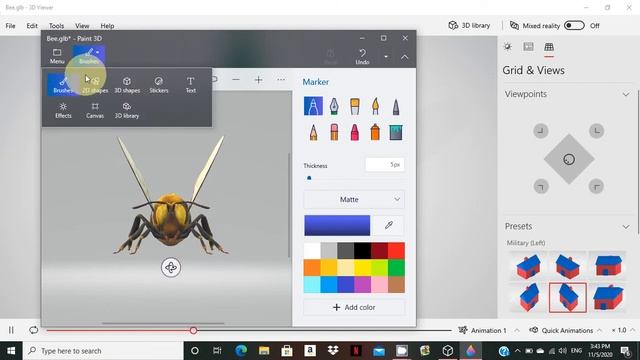This screenshot has height=360, width=640.
Task: Open Stickers in Paint 3D menu
Action: pyautogui.click(x=159, y=84)
